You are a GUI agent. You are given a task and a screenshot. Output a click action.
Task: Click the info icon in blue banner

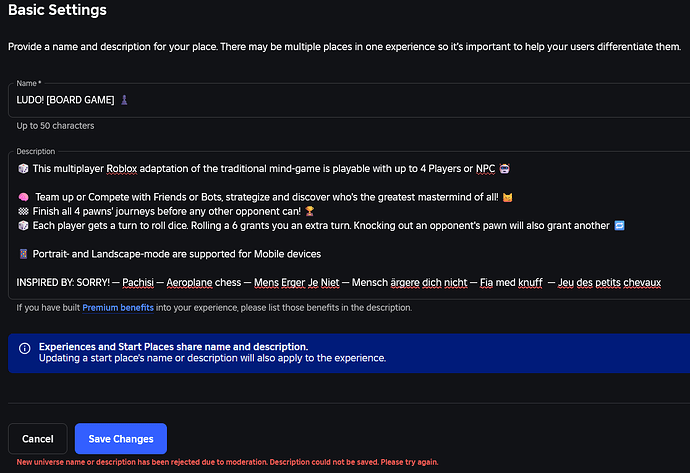pyautogui.click(x=25, y=348)
